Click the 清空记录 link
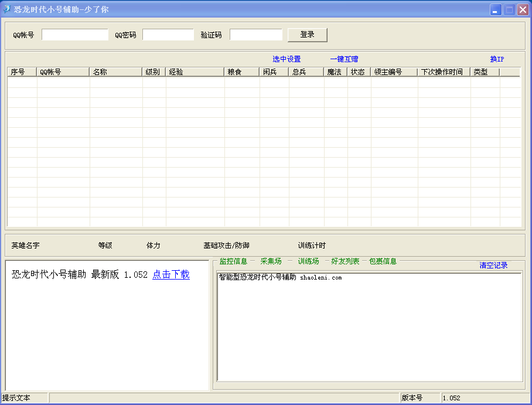Viewport: 532px width, 405px height. (493, 266)
